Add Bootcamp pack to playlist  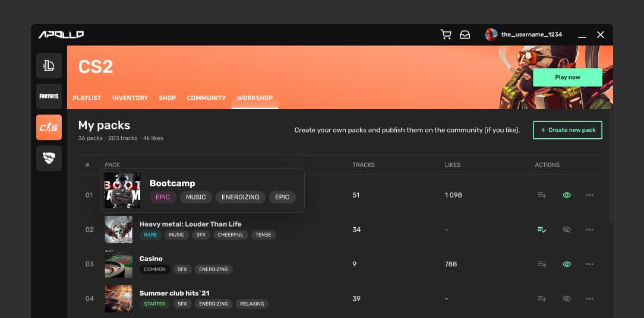542,195
